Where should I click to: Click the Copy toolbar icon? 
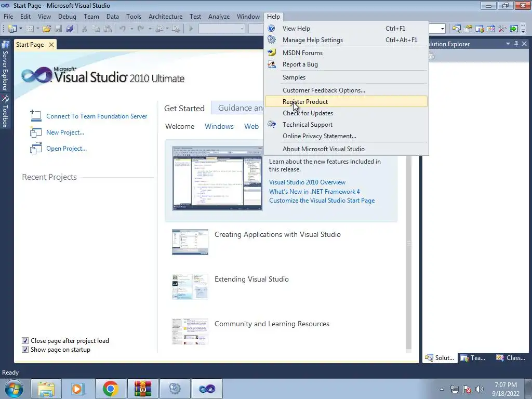click(x=96, y=29)
